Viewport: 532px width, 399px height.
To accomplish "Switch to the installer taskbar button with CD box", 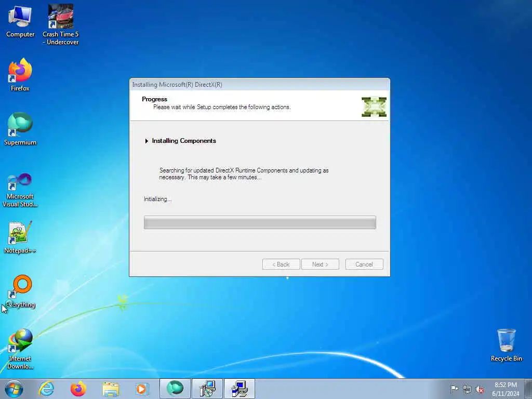I will coord(207,389).
